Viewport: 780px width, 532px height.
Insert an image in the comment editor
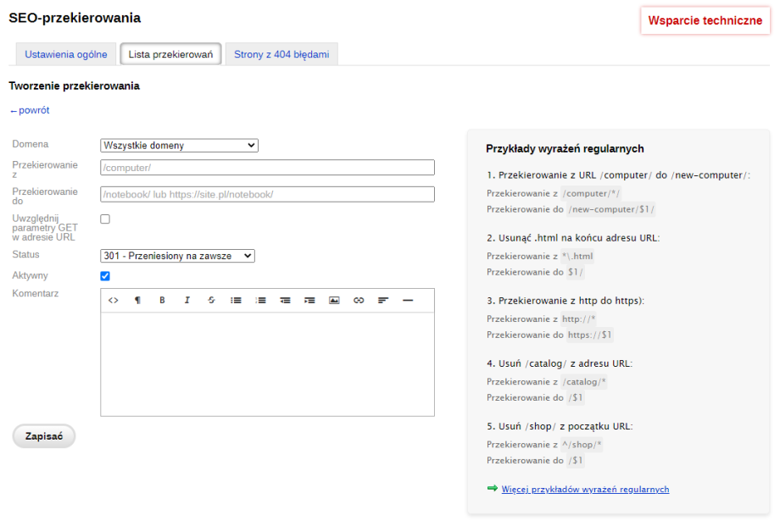coord(334,301)
